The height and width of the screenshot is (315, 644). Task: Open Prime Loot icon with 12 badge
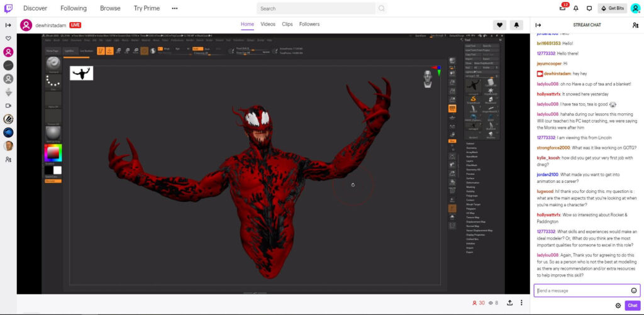click(563, 8)
